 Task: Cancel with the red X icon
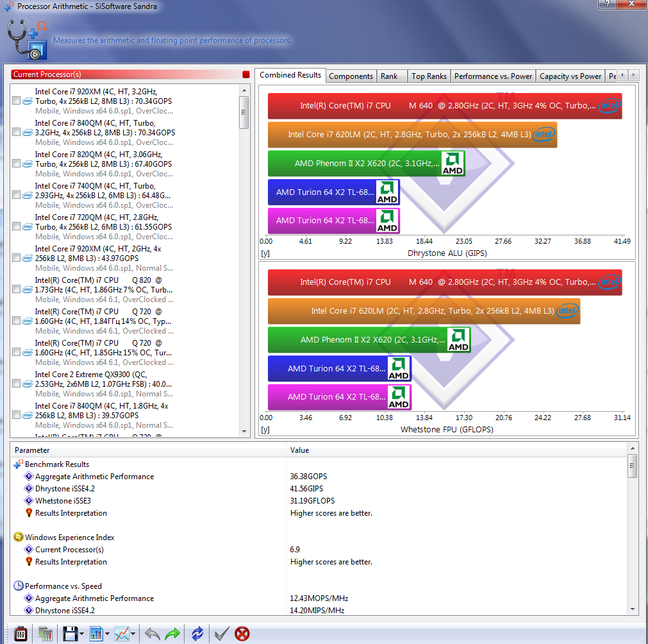point(242,633)
